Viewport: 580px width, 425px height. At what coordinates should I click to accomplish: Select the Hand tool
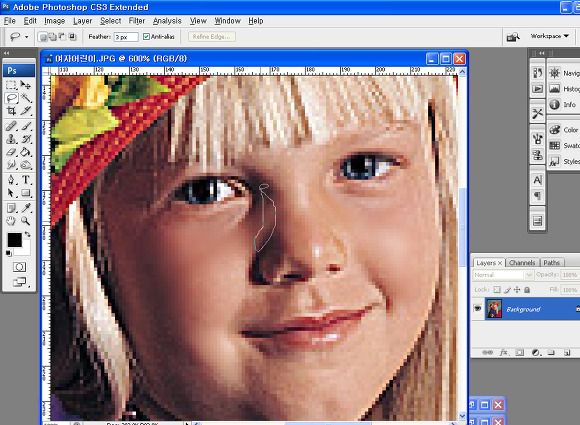click(11, 221)
